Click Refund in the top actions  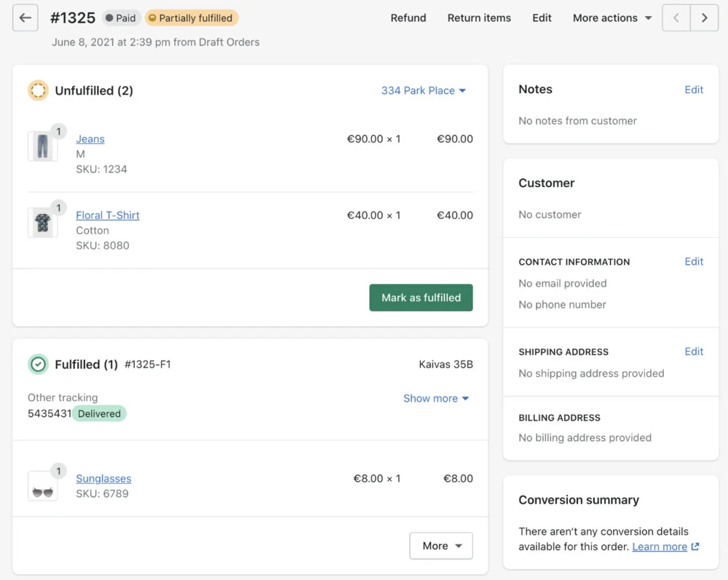click(x=408, y=18)
